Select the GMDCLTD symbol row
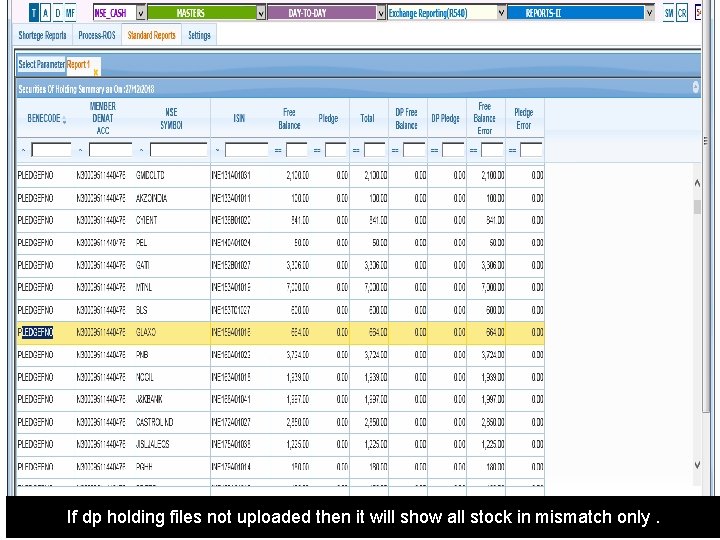Image resolution: width=720 pixels, height=540 pixels. tap(280, 175)
